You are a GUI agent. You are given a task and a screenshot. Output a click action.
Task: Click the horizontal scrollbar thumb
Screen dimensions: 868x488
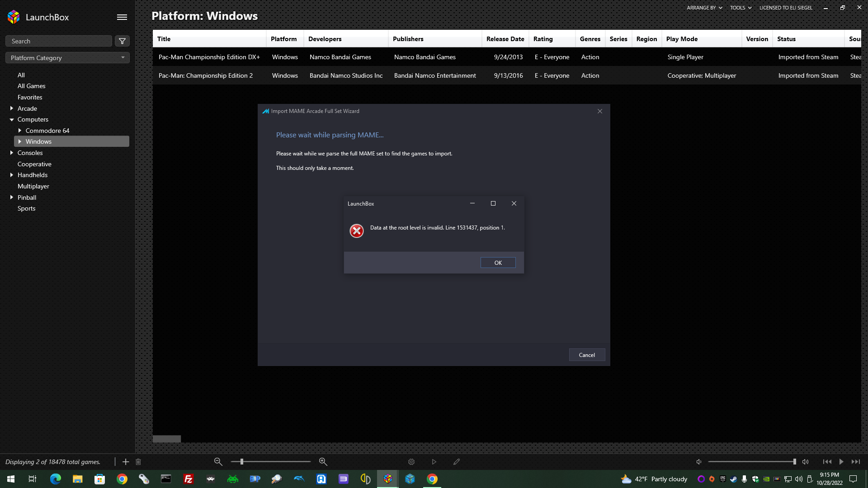[167, 439]
